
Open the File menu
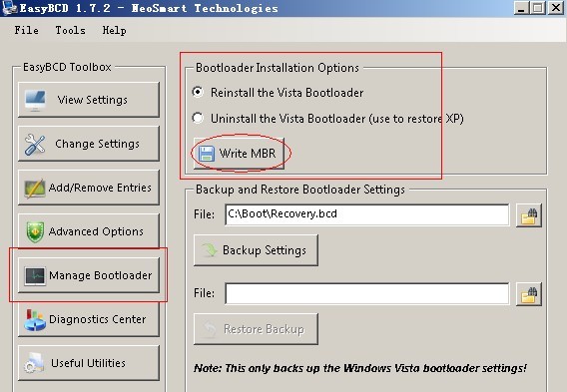pos(26,30)
